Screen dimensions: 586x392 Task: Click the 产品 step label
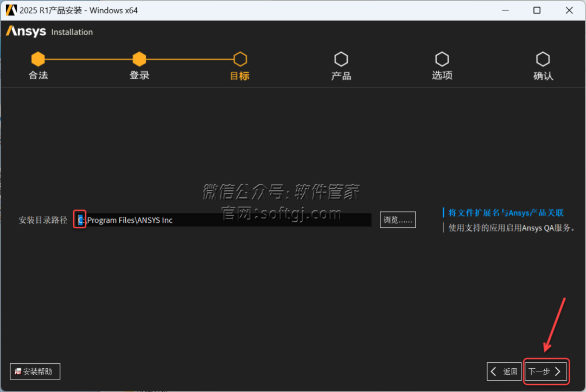click(341, 76)
